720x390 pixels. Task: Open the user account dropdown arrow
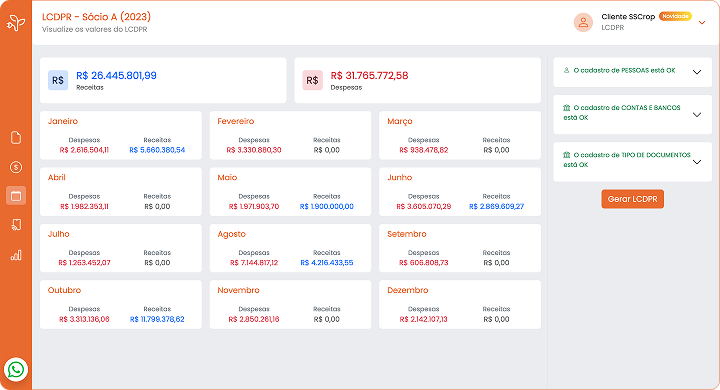(x=702, y=23)
